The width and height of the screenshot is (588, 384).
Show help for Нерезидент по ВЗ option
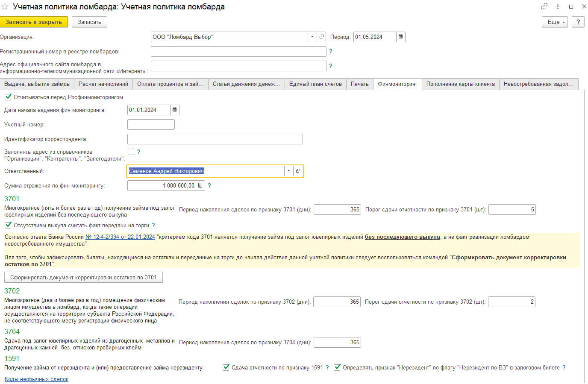564,367
